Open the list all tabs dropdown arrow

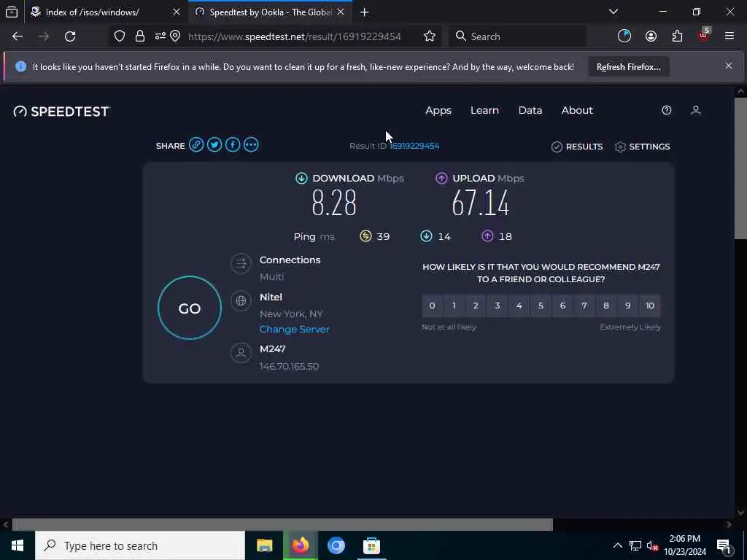pos(613,12)
